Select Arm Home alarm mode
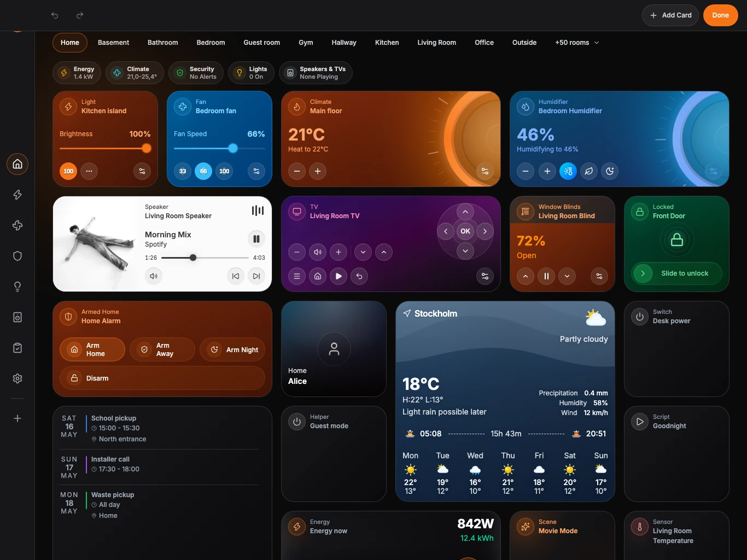The image size is (747, 560). 92,349
